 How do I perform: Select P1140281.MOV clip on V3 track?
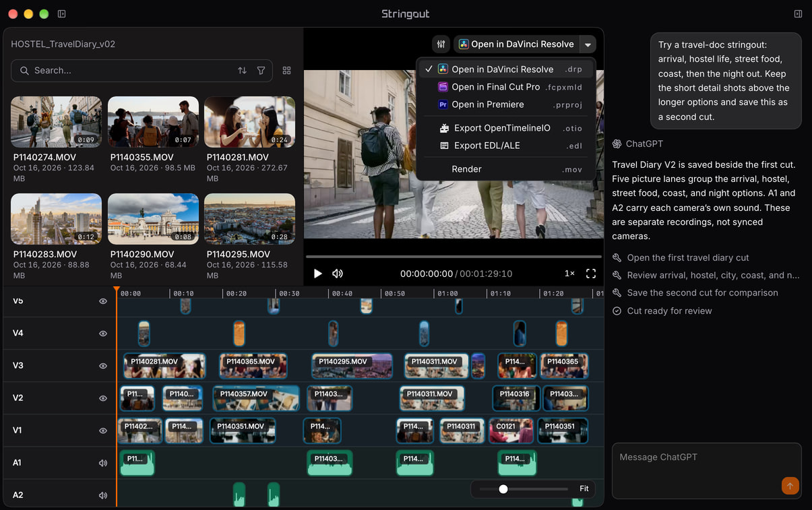coord(164,366)
